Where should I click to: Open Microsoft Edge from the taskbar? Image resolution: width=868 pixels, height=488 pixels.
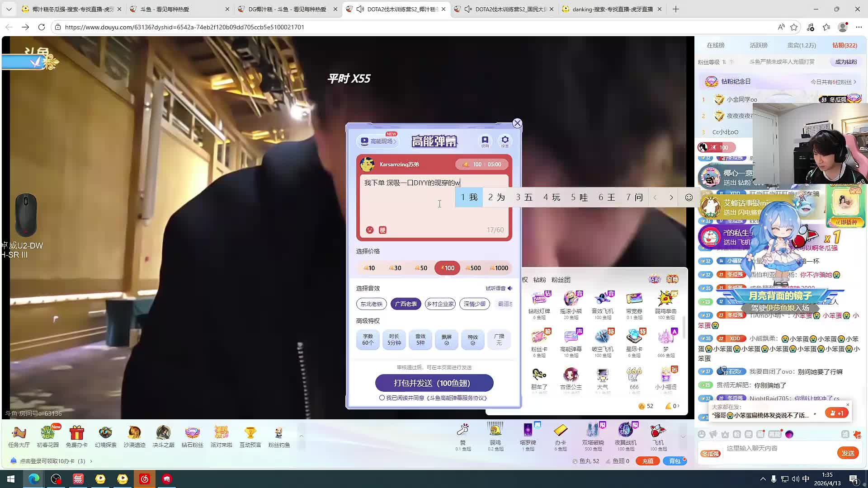pos(34,479)
